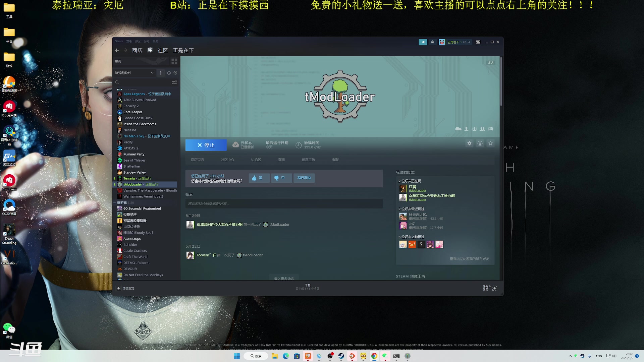Click the 停止 stop button
The height and width of the screenshot is (362, 644).
206,145
